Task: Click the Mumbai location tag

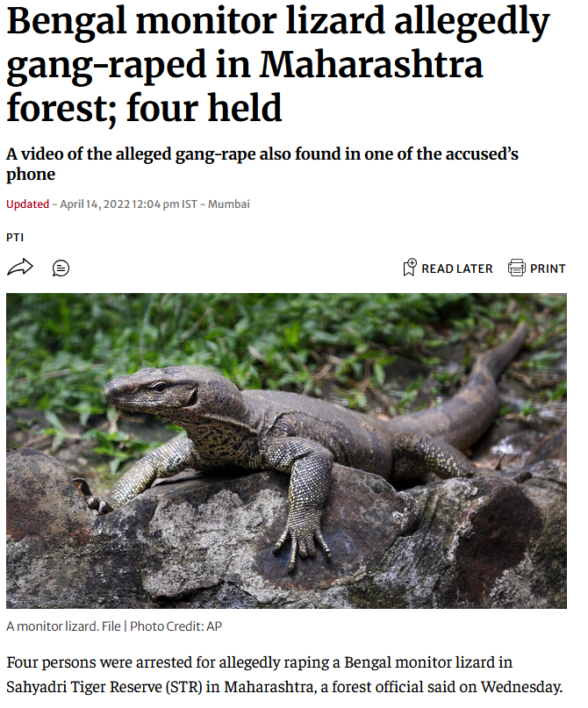Action: pyautogui.click(x=228, y=204)
